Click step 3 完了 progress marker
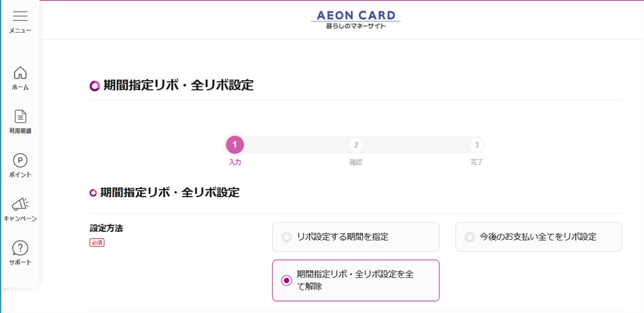The height and width of the screenshot is (313, 644). tap(477, 145)
